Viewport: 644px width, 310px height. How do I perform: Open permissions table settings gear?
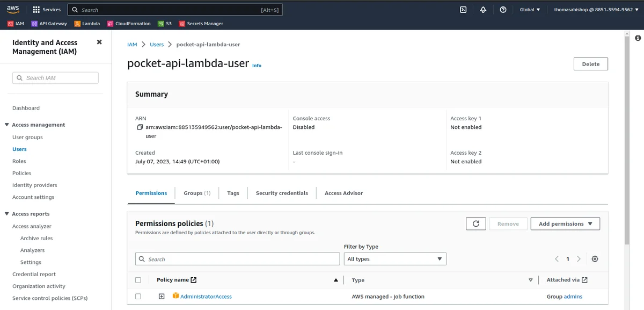595,259
